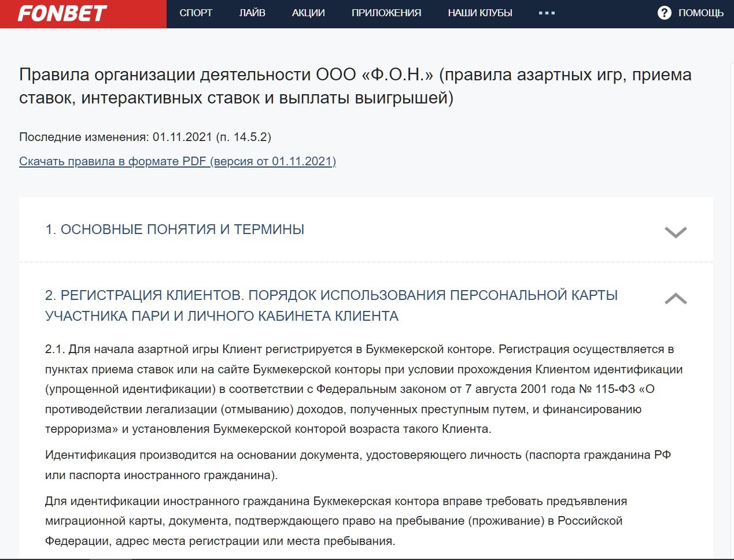The width and height of the screenshot is (734, 560).
Task: Collapse section 2 with the up chevron
Action: coord(676,298)
